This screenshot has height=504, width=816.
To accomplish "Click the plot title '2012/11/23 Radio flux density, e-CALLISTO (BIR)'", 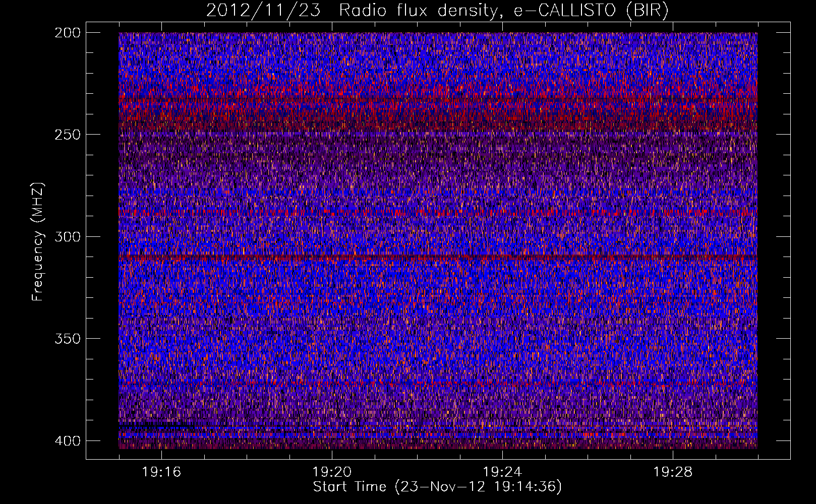I will point(437,11).
